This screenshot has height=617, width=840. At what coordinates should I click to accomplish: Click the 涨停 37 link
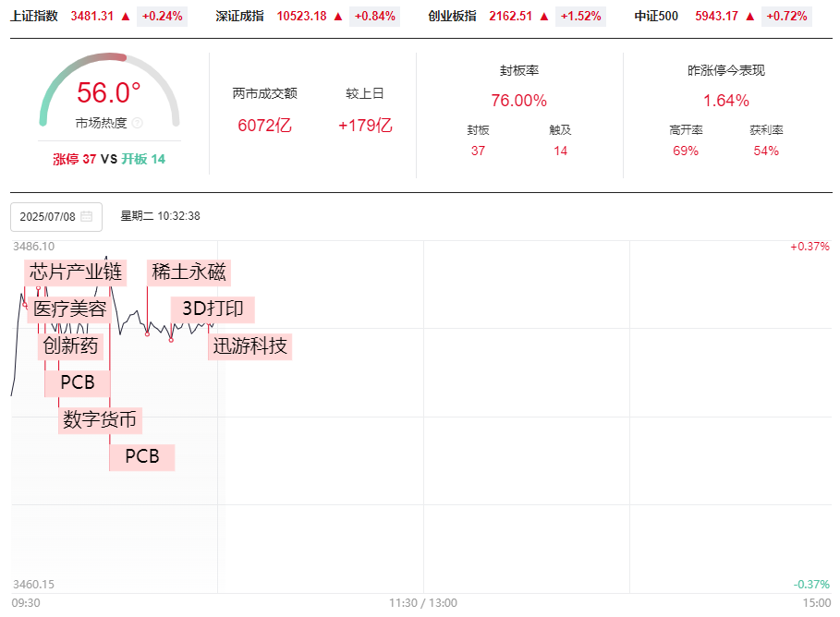tap(75, 159)
